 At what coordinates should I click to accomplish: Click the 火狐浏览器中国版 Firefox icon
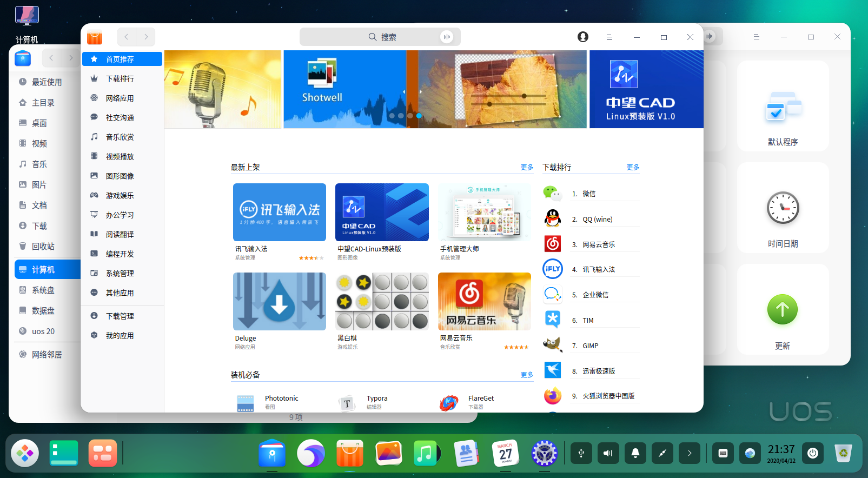[x=552, y=396]
